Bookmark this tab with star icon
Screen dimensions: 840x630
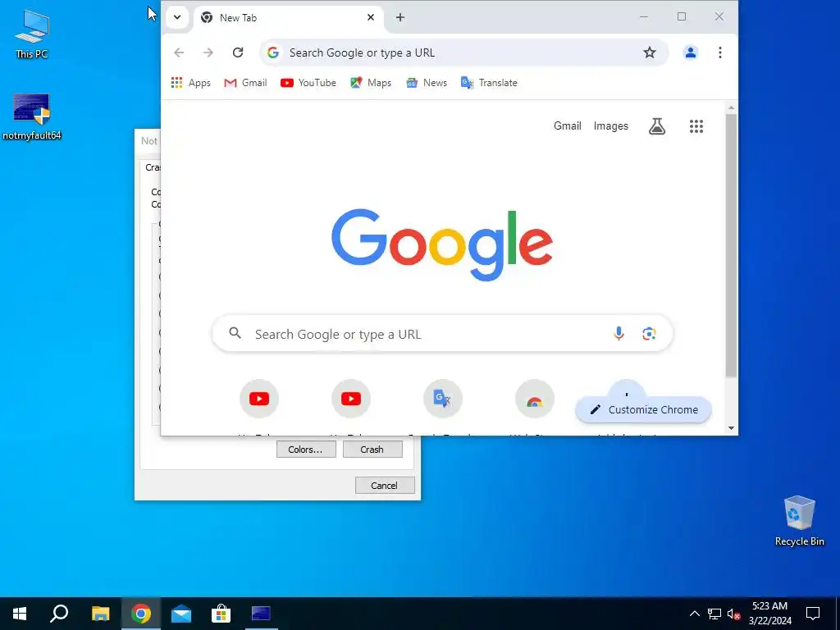pos(650,52)
